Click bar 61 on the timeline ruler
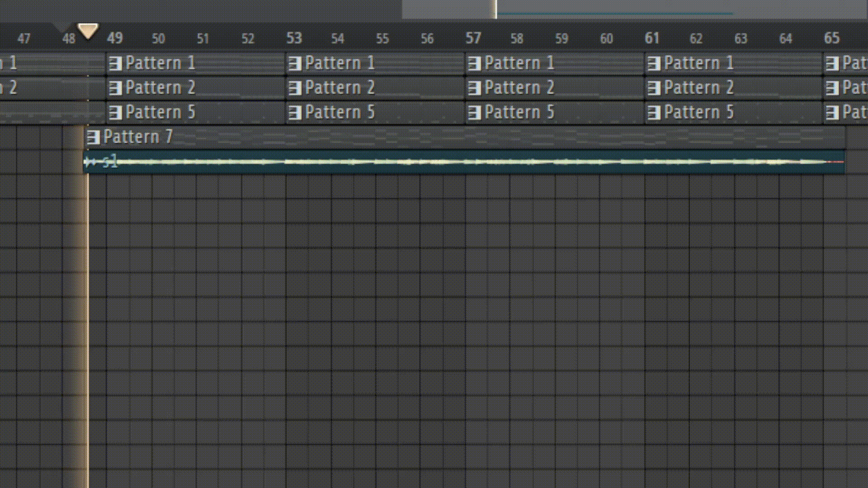This screenshot has height=488, width=868. [652, 38]
